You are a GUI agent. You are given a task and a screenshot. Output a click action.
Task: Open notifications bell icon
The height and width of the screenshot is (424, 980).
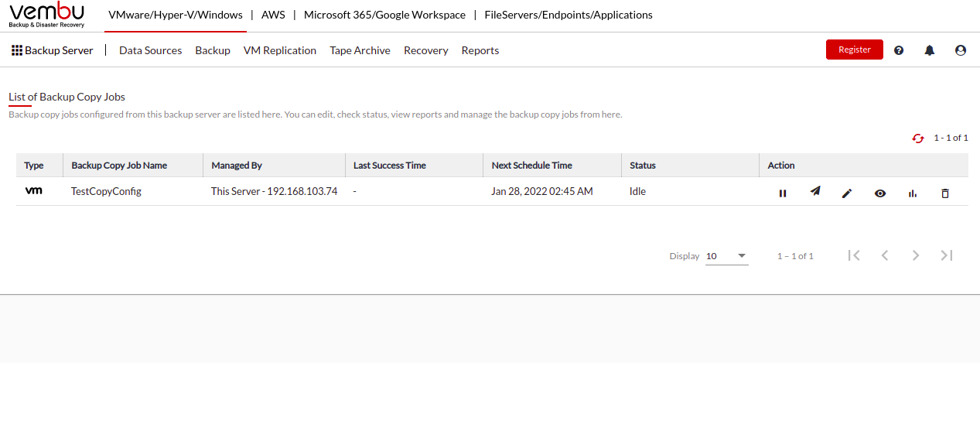pyautogui.click(x=930, y=50)
